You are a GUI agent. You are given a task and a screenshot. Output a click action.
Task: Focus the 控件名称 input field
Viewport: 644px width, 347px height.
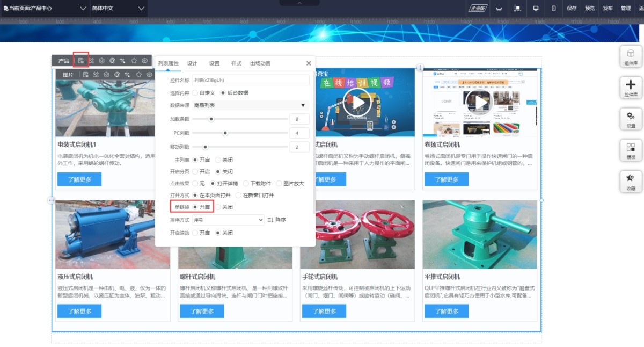click(251, 80)
